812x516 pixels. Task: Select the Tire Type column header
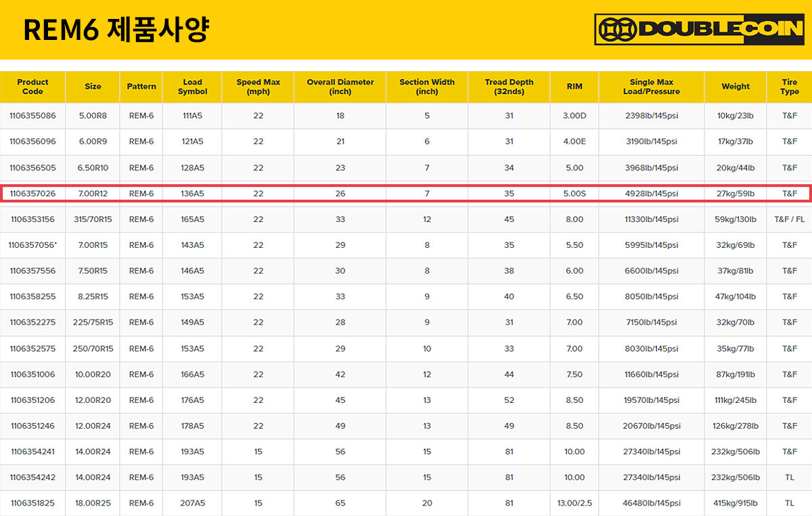pos(789,87)
